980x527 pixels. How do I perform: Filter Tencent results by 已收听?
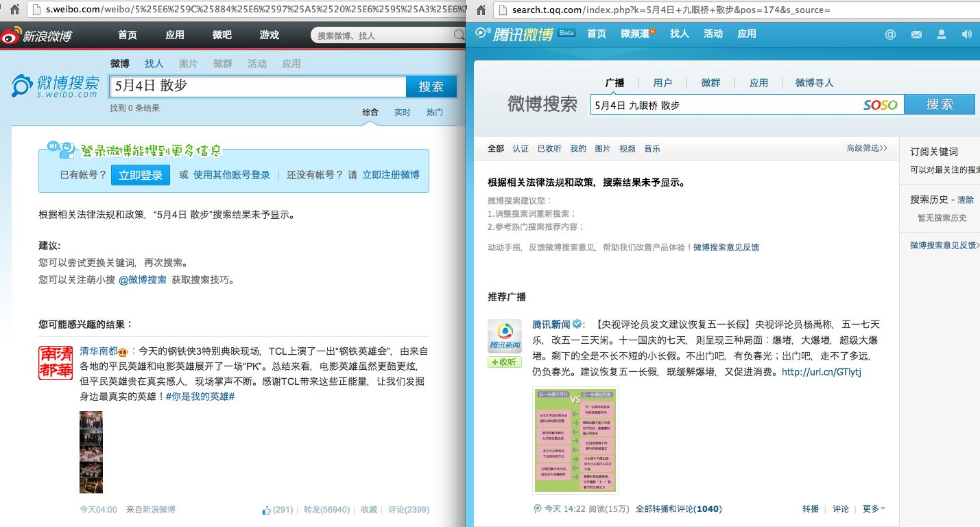coord(549,149)
